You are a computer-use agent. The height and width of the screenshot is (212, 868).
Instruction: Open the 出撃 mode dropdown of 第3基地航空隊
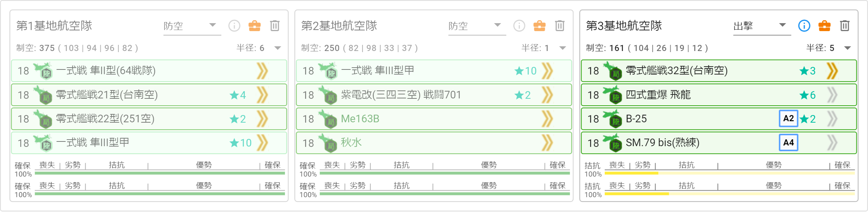pos(762,26)
